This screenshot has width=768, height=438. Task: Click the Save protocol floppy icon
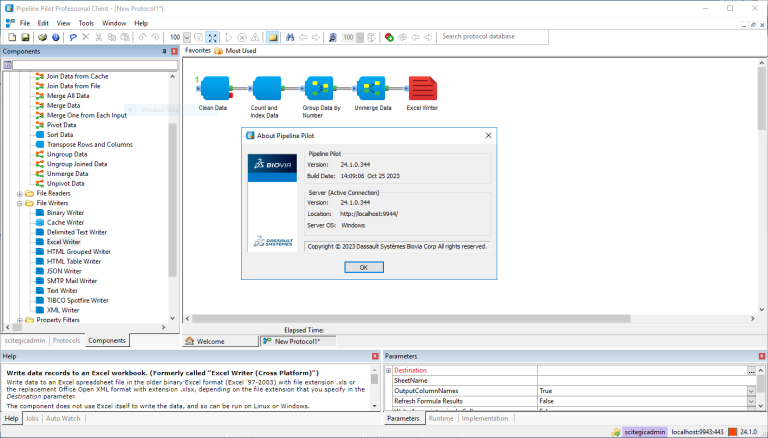(25, 37)
